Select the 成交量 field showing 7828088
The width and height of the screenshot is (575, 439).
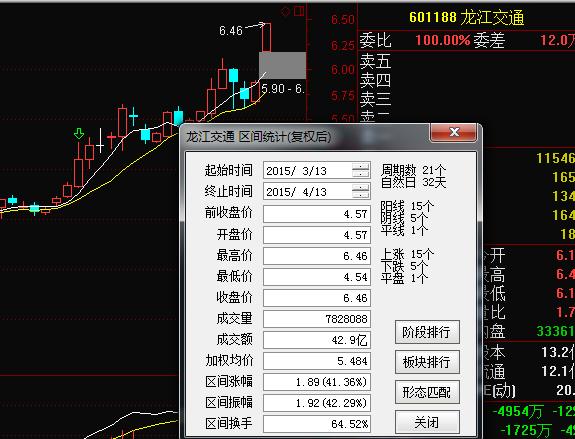(317, 319)
